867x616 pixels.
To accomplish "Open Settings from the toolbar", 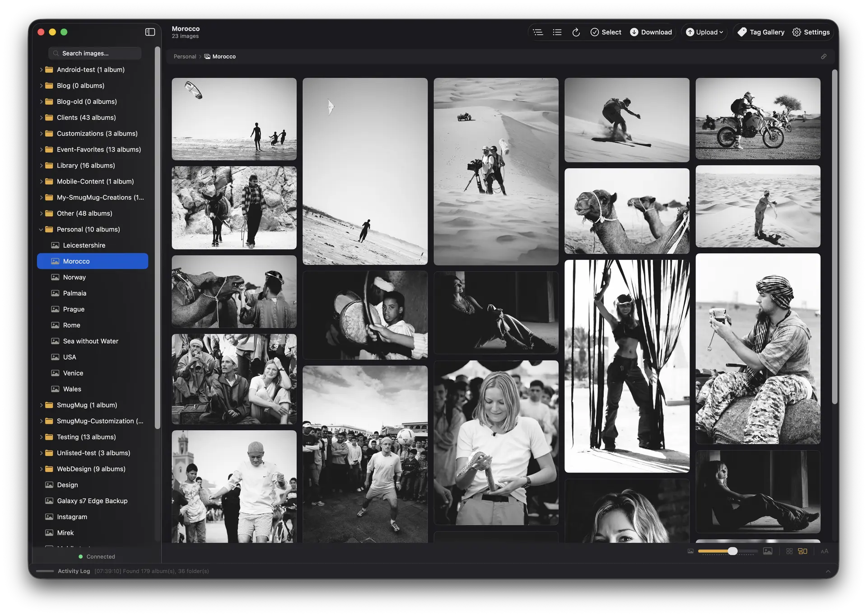I will click(x=811, y=32).
